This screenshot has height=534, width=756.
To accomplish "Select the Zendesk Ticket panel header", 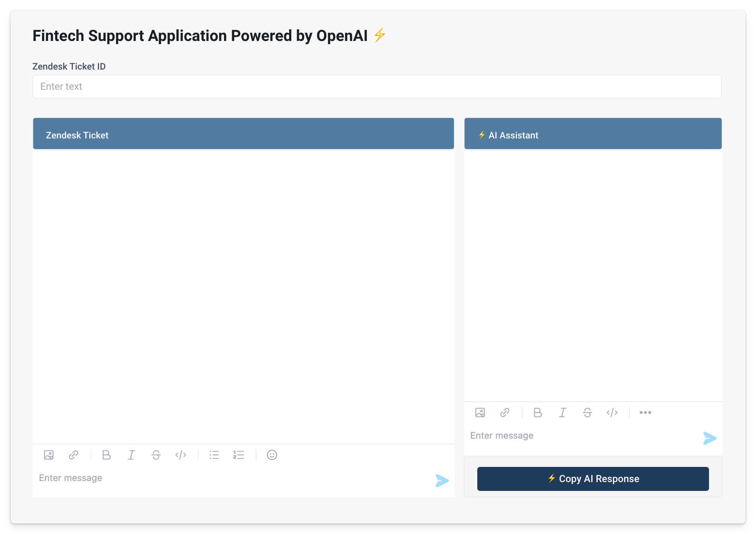I will click(243, 133).
